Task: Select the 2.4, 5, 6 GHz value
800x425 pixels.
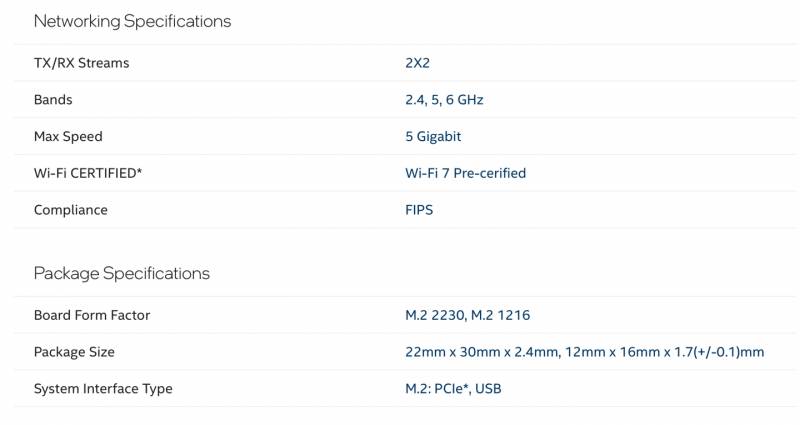Action: pos(445,100)
